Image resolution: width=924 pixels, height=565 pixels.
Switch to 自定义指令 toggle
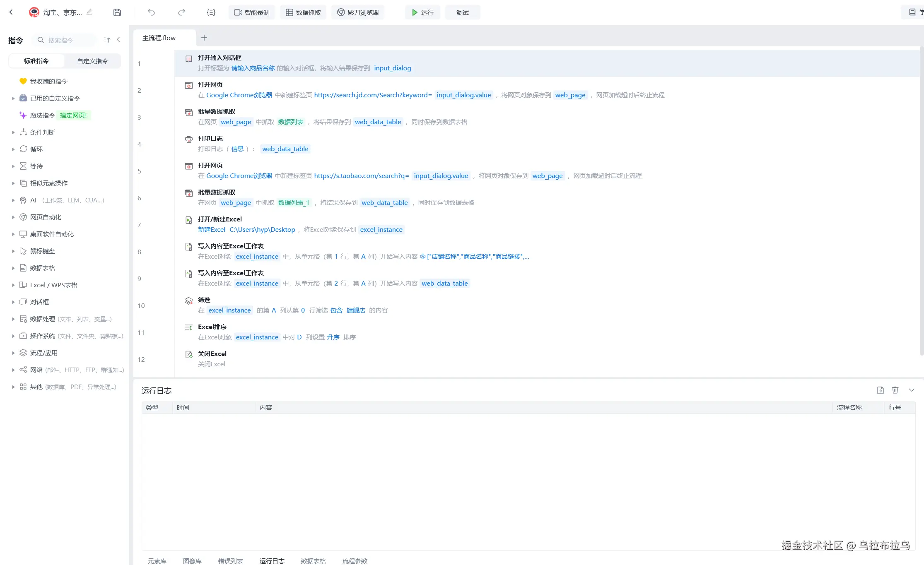[92, 61]
